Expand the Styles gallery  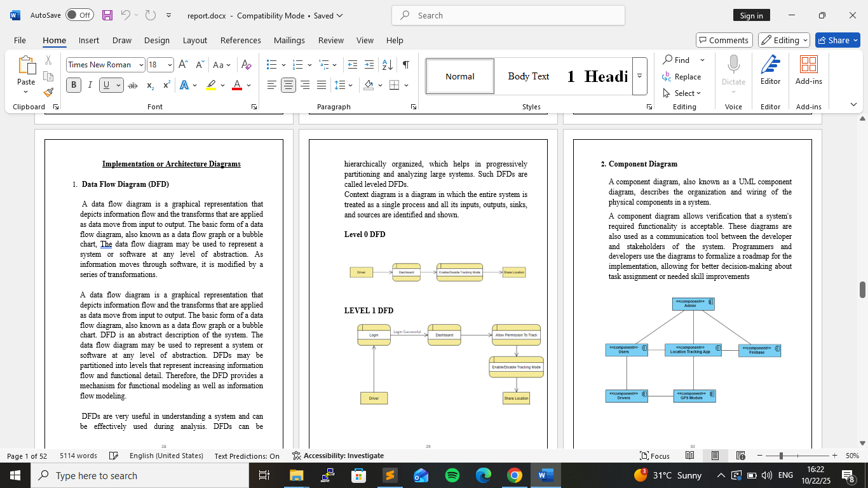click(639, 76)
